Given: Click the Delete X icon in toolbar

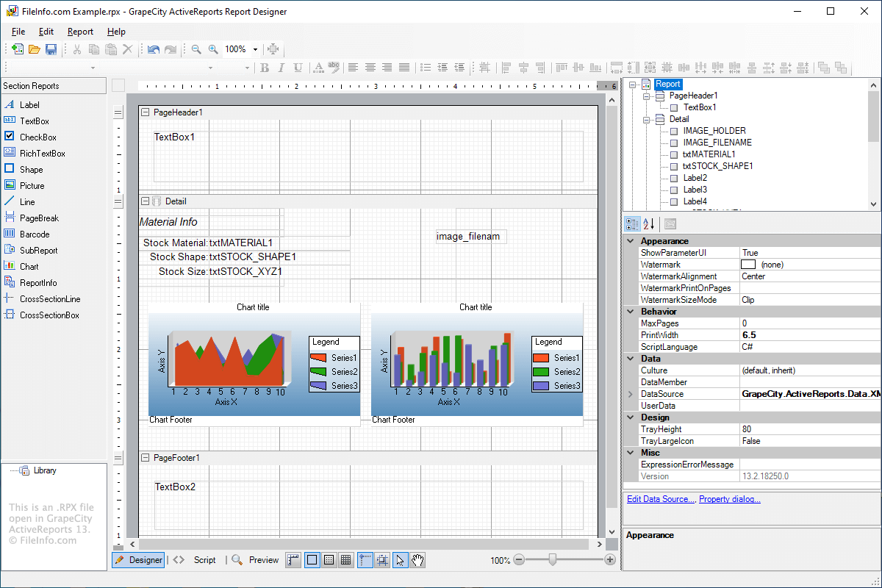Looking at the screenshot, I should coord(127,49).
